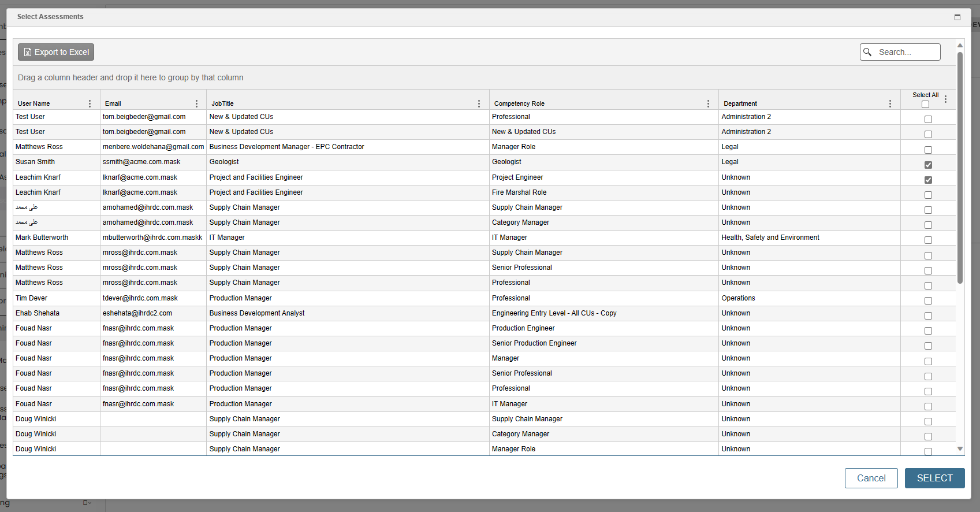980x512 pixels.
Task: Click 'Engineering Entry Level - All CUs - Copy' cell
Action: [603, 313]
